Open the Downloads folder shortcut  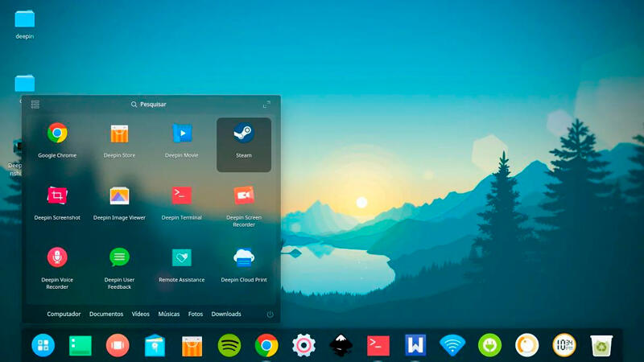(226, 314)
